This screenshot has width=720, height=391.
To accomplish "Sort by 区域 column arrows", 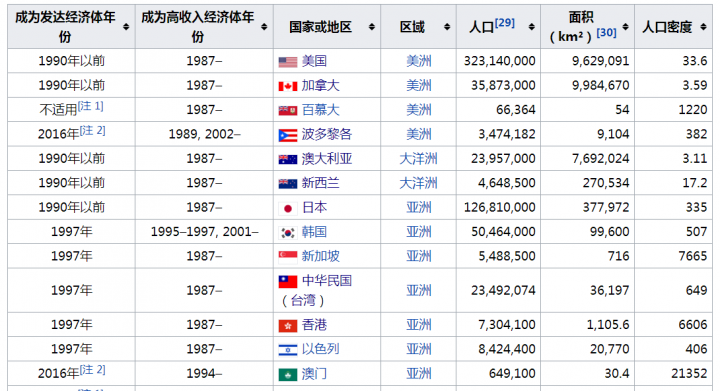I will tap(447, 27).
